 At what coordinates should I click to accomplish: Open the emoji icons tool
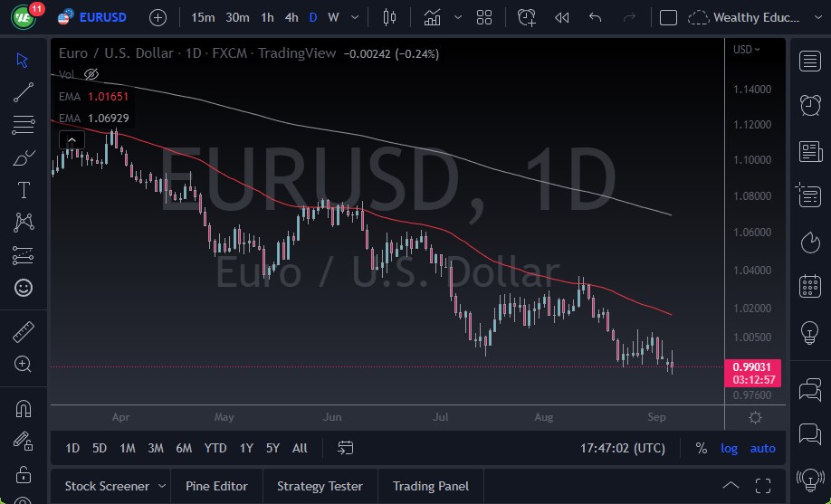23,288
